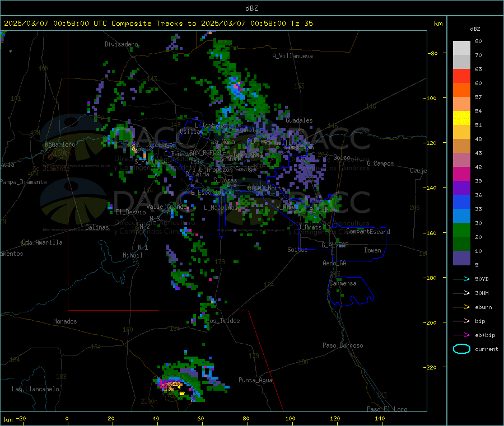Click the Paso_Barroso map label
Screen dimensions: 504x426
click(x=343, y=345)
